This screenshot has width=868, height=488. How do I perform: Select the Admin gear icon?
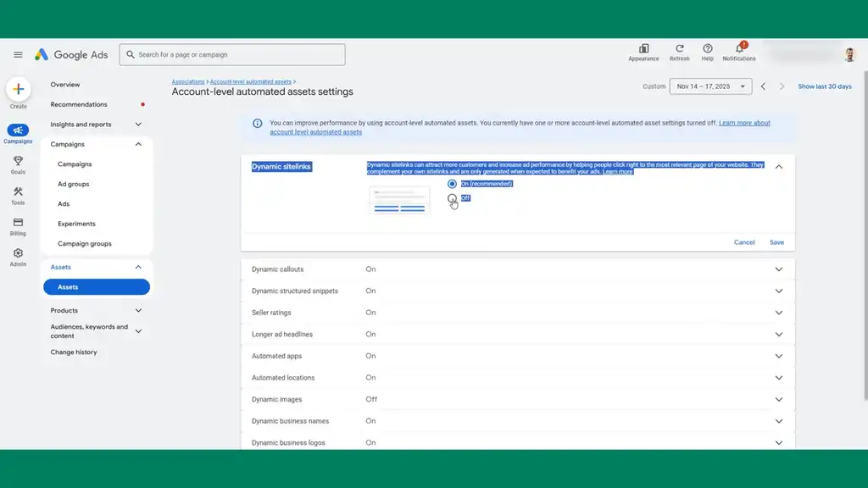pos(18,253)
